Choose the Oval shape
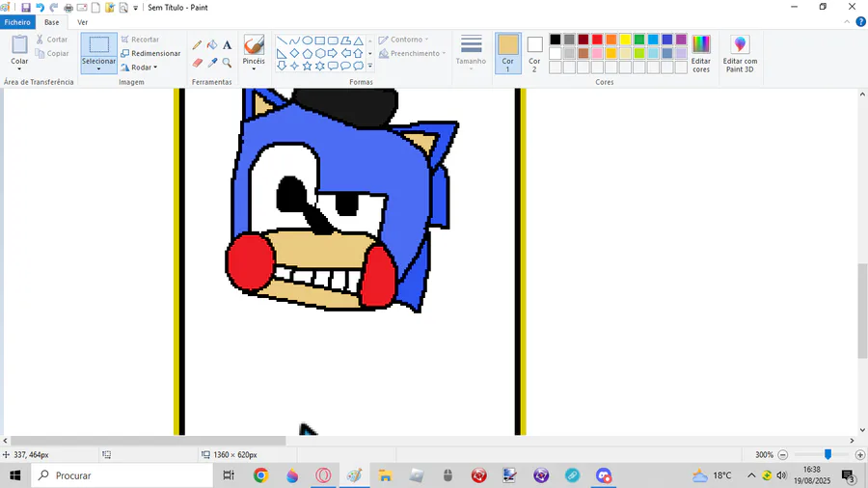Image resolution: width=868 pixels, height=488 pixels. pyautogui.click(x=308, y=41)
